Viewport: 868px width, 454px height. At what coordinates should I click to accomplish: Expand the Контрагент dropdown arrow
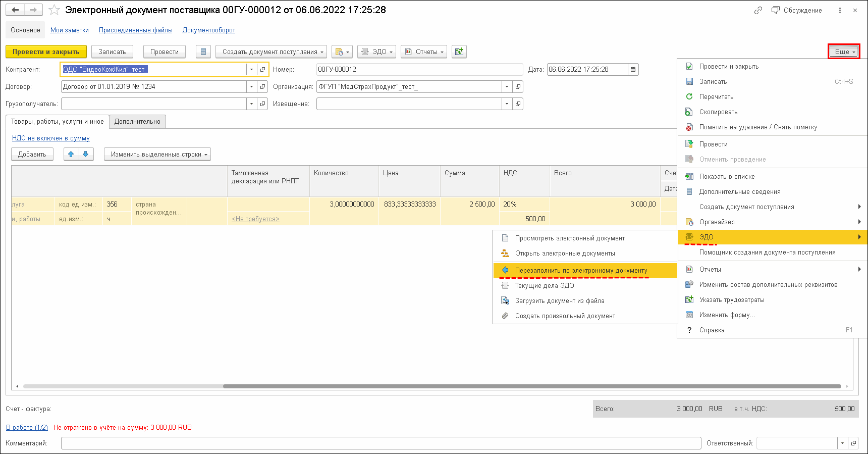[x=252, y=69]
